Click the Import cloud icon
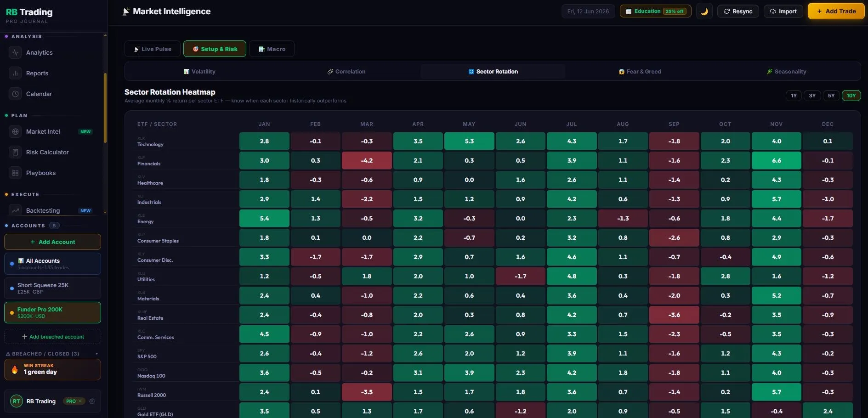Viewport: 868px width, 418px height. coord(773,11)
